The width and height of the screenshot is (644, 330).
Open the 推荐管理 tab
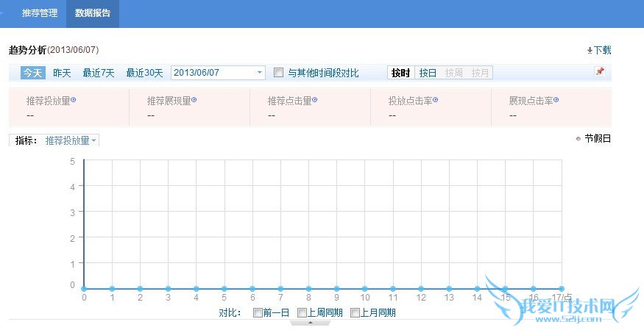tap(40, 13)
